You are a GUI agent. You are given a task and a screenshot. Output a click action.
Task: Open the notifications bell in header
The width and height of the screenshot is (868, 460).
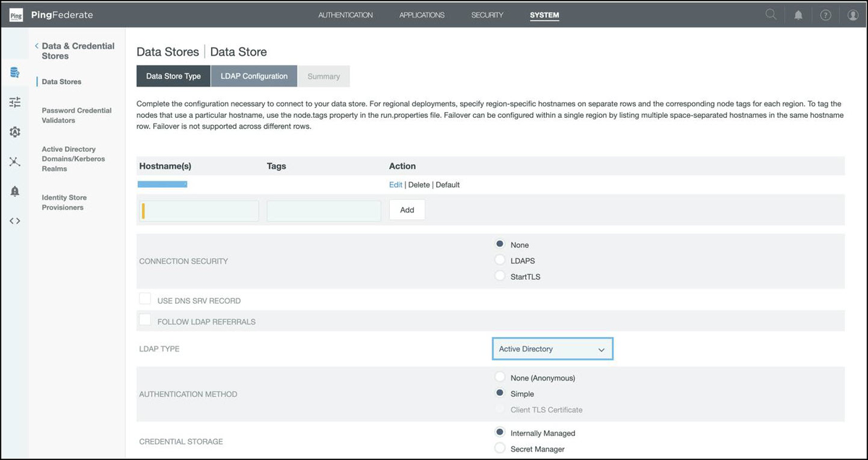tap(799, 15)
